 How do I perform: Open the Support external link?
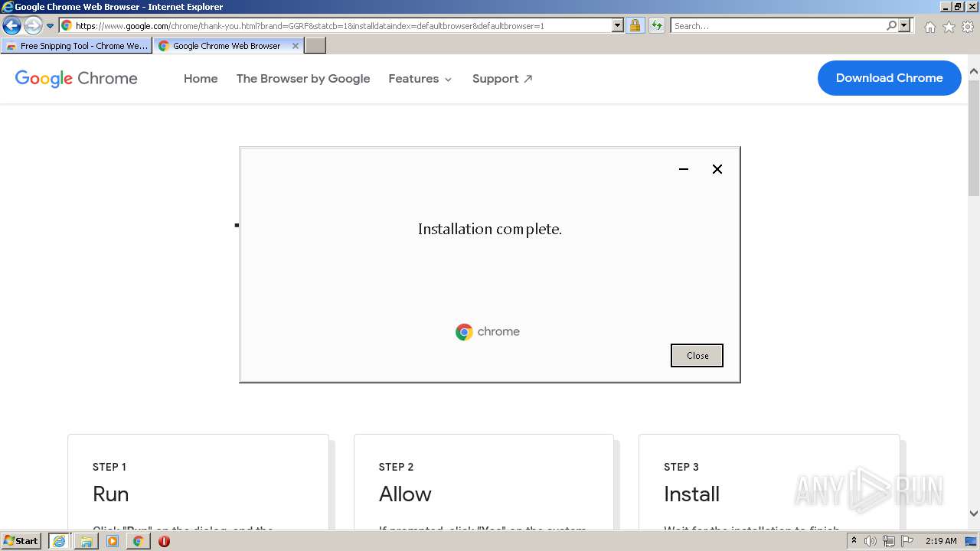click(x=502, y=78)
